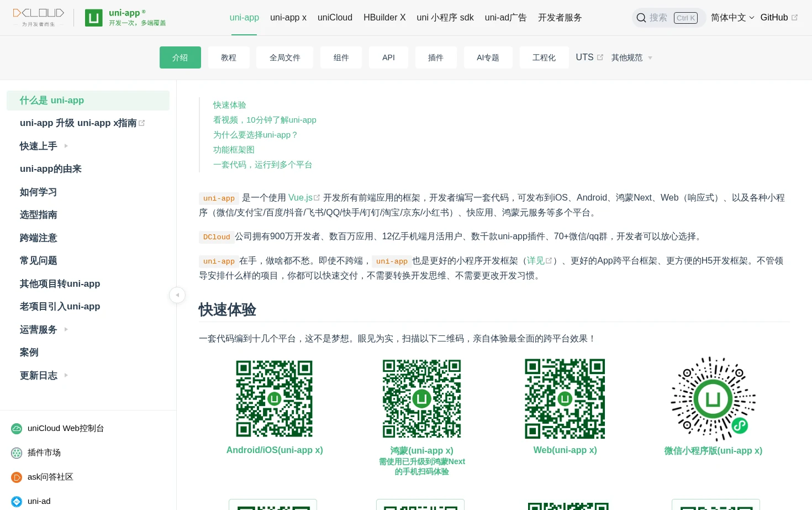The image size is (812, 510).
Task: Open 跨端注意 sidebar item
Action: tap(38, 238)
